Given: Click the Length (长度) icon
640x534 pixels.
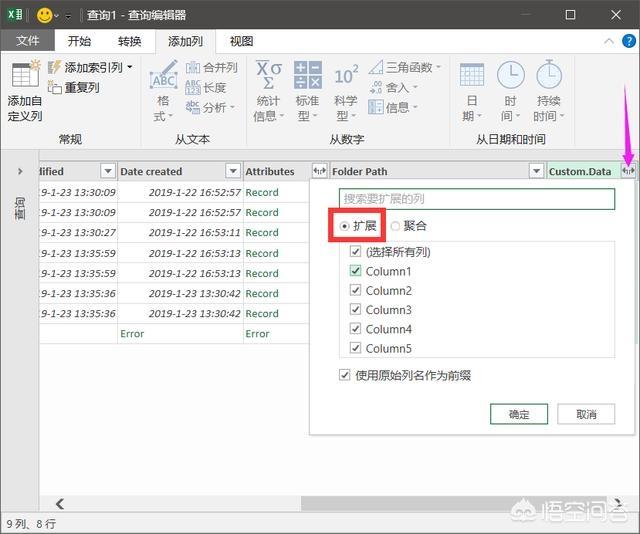Looking at the screenshot, I should 193,87.
